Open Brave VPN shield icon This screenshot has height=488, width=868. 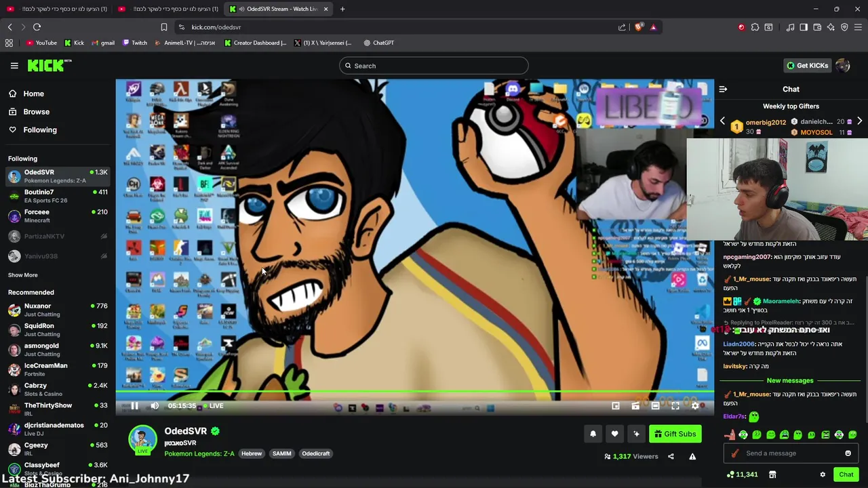point(844,27)
